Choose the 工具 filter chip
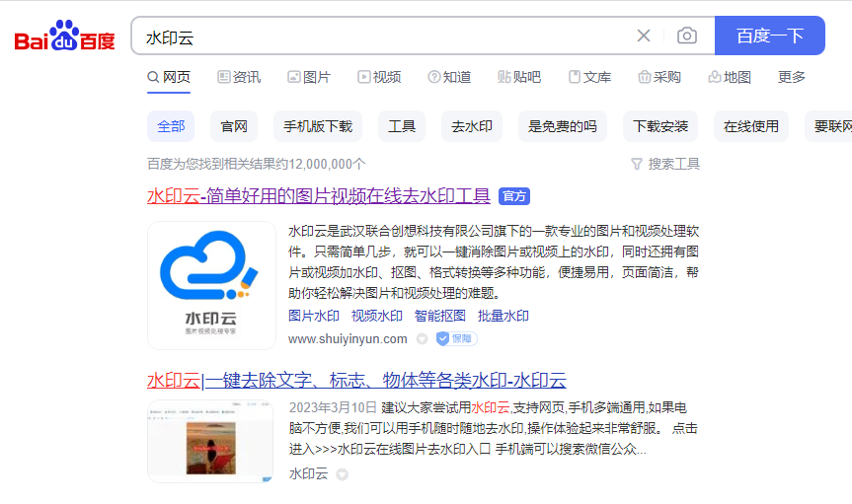 402,126
